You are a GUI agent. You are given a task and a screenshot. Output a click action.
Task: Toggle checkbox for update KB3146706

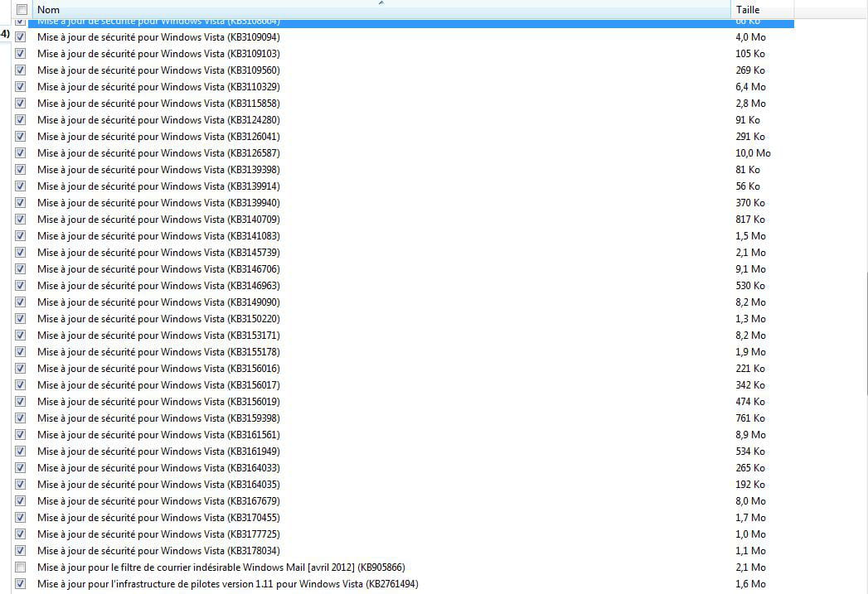pos(21,269)
